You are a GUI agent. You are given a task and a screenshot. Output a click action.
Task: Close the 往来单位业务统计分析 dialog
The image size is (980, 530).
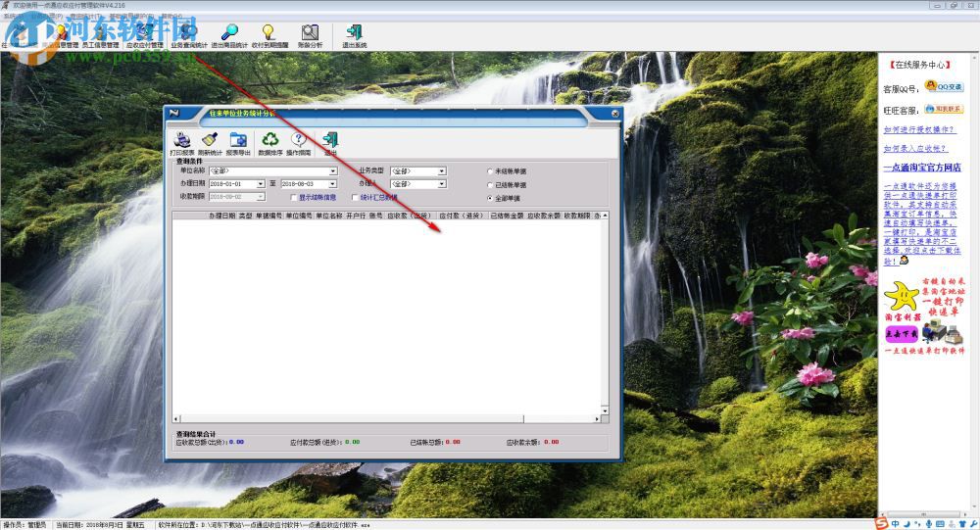pos(615,113)
